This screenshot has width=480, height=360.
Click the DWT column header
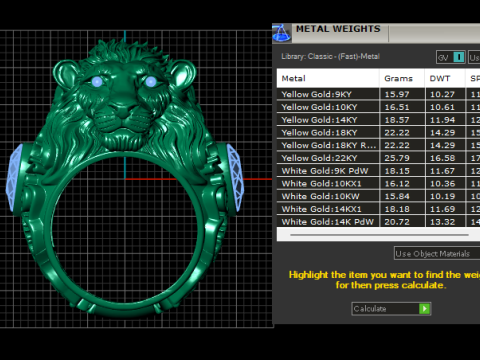[445, 78]
